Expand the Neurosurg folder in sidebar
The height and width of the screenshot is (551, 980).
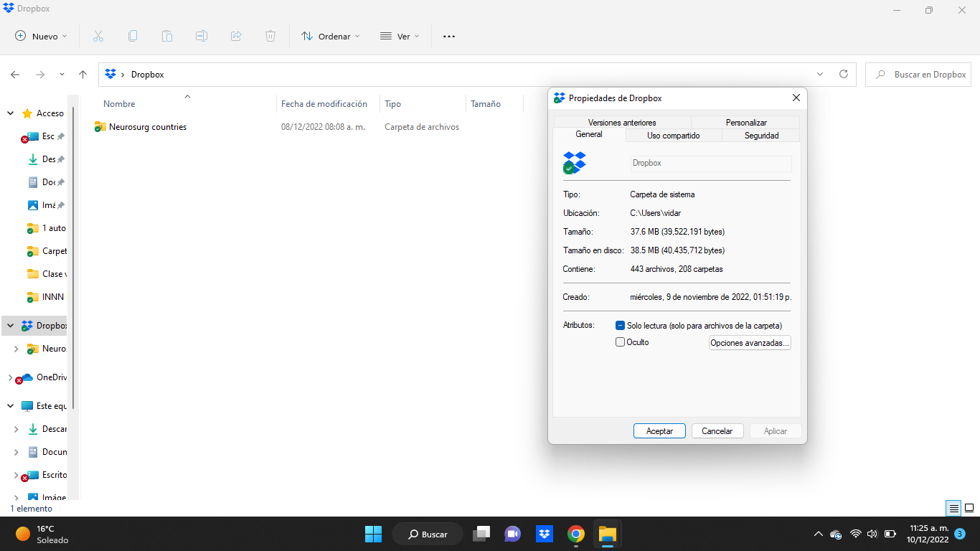pyautogui.click(x=17, y=349)
